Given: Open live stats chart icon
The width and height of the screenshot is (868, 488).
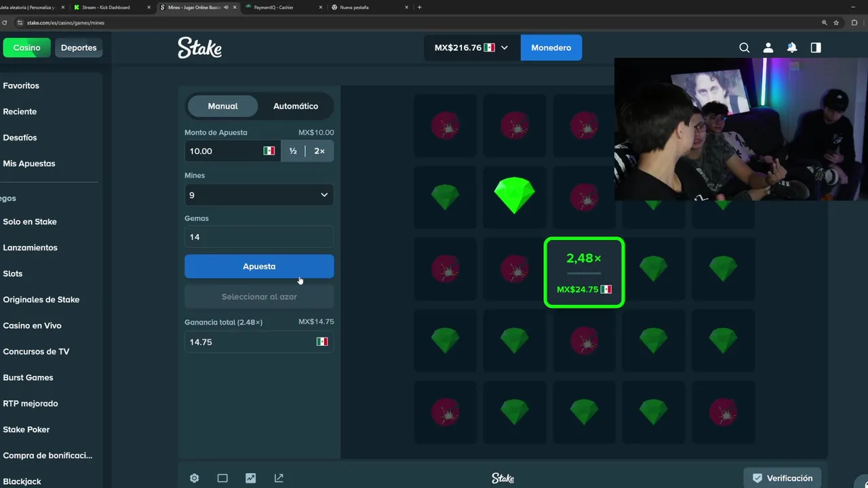Looking at the screenshot, I should point(250,478).
